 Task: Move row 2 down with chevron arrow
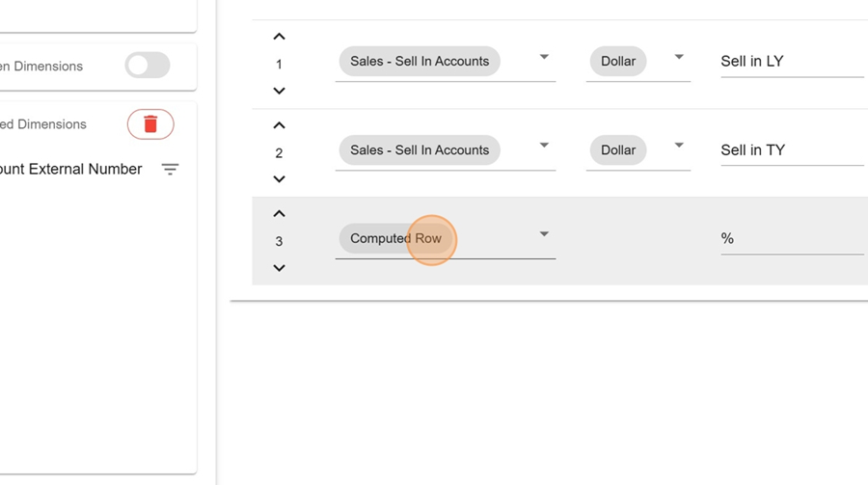[x=279, y=179]
